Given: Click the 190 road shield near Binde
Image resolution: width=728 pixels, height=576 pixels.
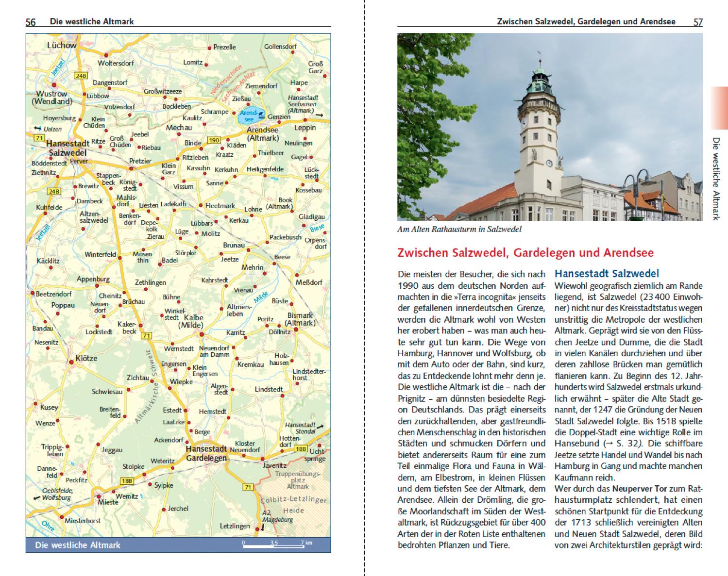Looking at the screenshot, I should (x=214, y=140).
